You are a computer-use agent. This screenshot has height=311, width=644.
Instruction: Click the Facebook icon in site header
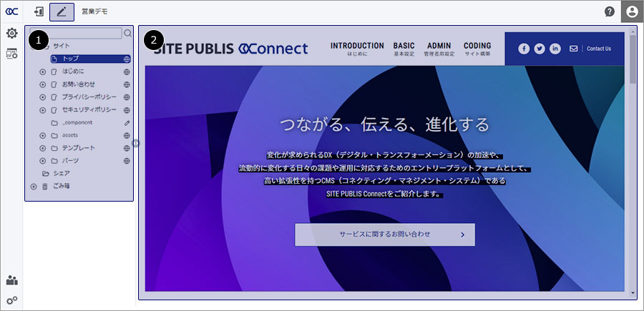tap(524, 49)
